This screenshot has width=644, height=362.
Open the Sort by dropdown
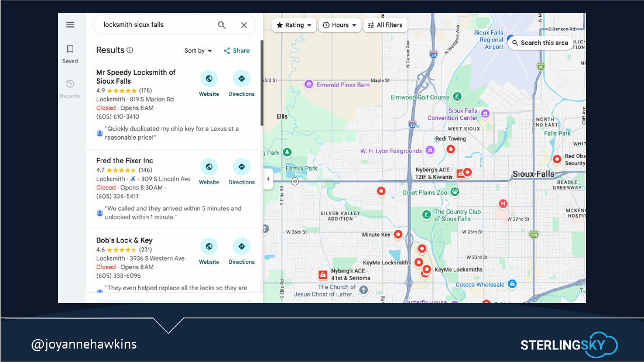[x=198, y=50]
